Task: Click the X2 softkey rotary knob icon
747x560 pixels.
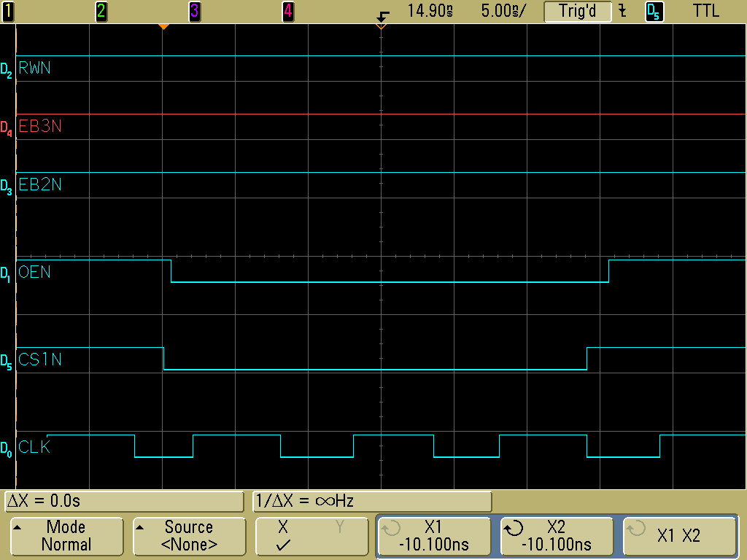Action: click(514, 528)
